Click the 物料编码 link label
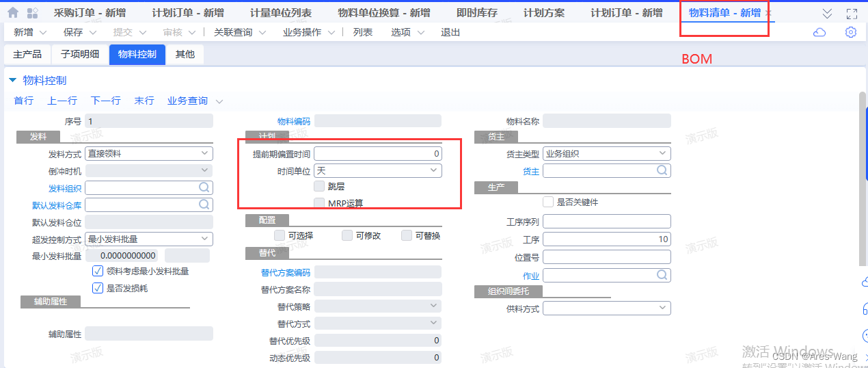 click(294, 121)
